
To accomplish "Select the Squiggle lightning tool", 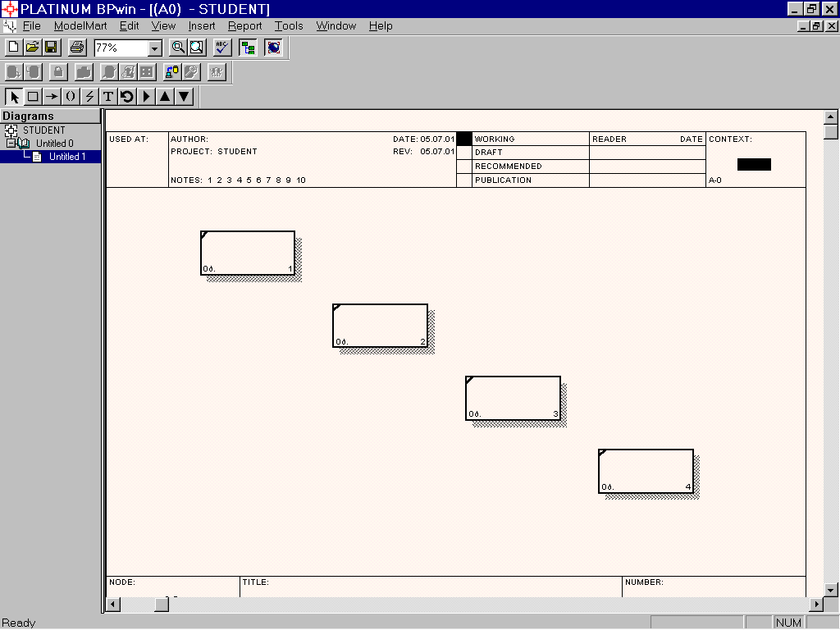I will 89,97.
